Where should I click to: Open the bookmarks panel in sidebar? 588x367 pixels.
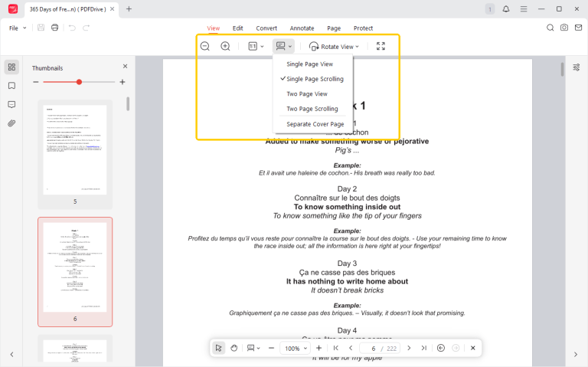11,86
